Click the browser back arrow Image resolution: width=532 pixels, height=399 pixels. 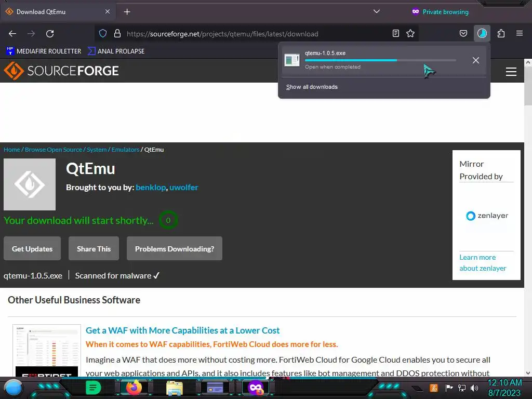point(12,34)
